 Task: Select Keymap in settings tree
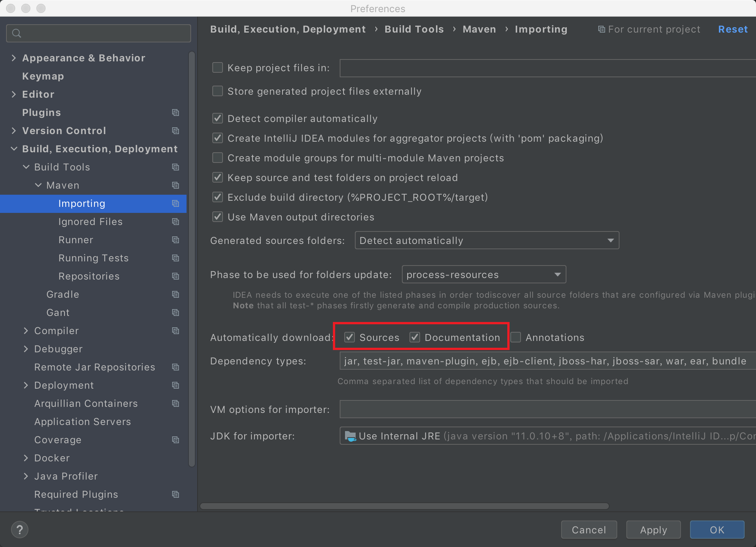click(43, 76)
